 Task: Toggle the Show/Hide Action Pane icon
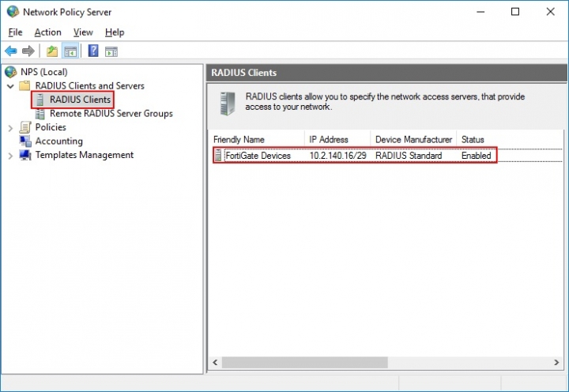tap(111, 51)
